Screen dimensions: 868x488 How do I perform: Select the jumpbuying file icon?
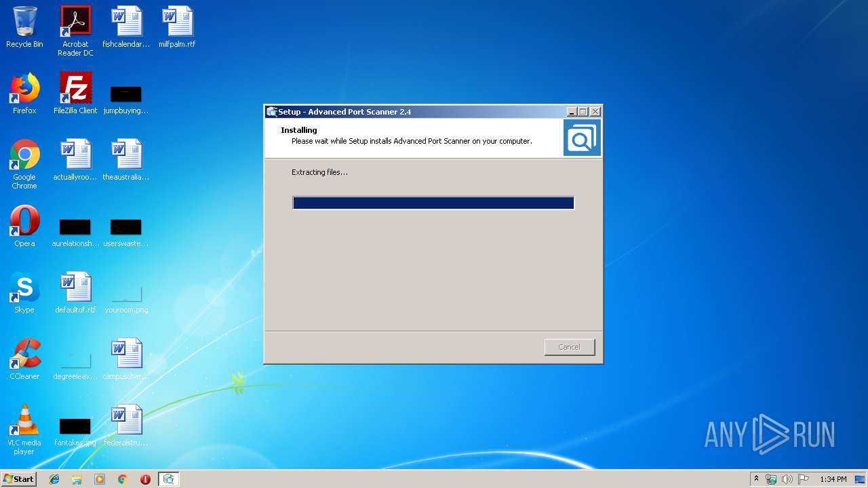click(126, 100)
